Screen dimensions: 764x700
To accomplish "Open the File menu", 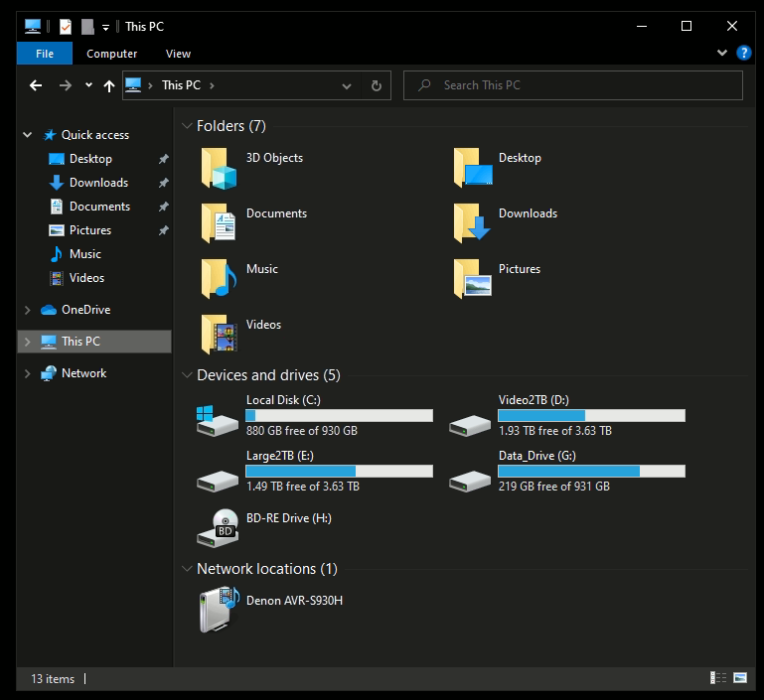I will coord(45,54).
